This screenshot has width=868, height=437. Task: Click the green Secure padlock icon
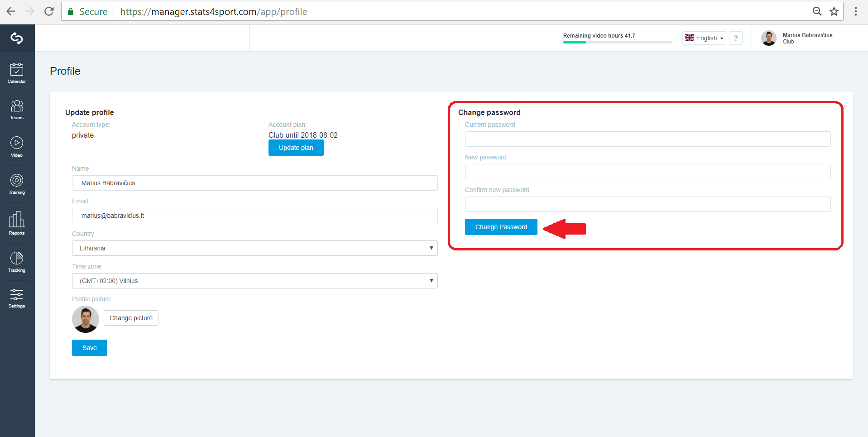(71, 12)
